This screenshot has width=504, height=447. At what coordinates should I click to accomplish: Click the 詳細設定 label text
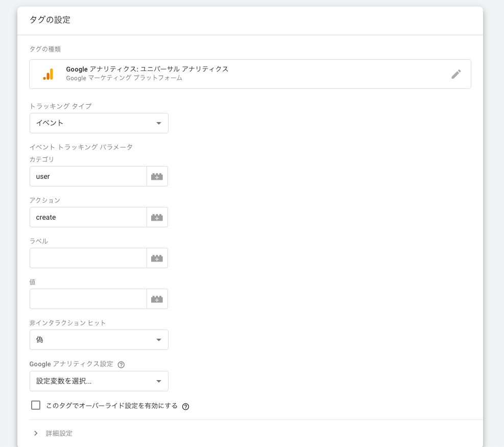click(59, 433)
